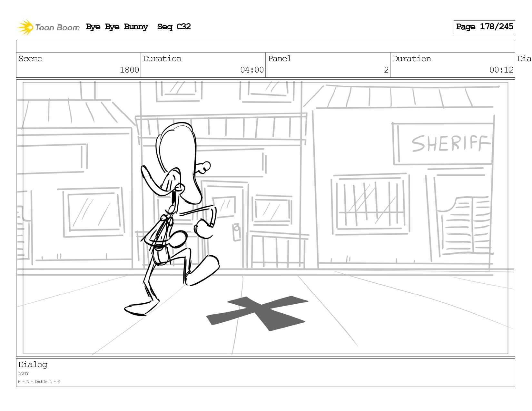Select the 'Seq C32' sequence label
This screenshot has height=411, width=532.
174,27
